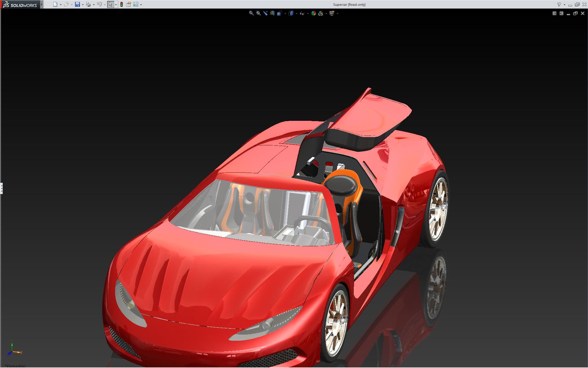Expand the SolidWorks menu flyout arrow
This screenshot has width=588, height=368.
pos(42,4)
